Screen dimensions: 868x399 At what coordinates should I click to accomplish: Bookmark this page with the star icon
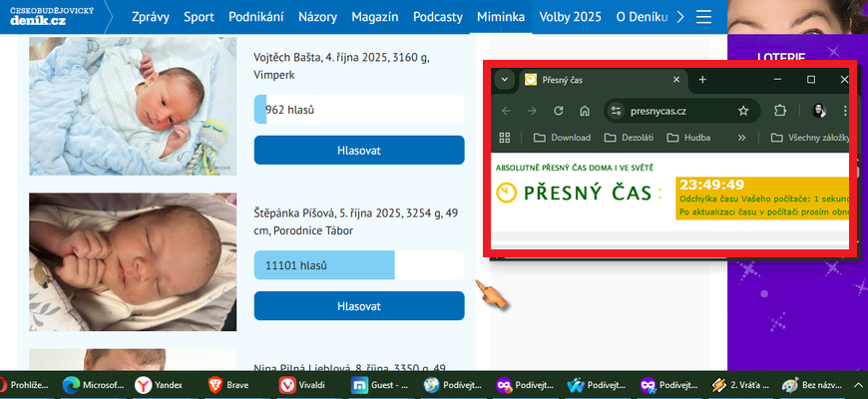[x=742, y=111]
